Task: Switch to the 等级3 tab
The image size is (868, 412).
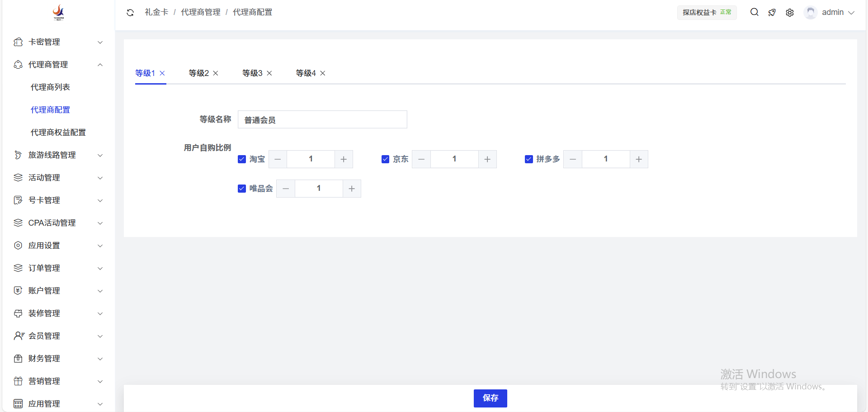Action: pyautogui.click(x=252, y=73)
